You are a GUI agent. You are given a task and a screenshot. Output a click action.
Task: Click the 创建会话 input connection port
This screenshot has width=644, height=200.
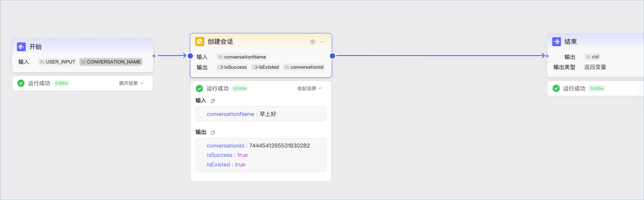pyautogui.click(x=190, y=56)
